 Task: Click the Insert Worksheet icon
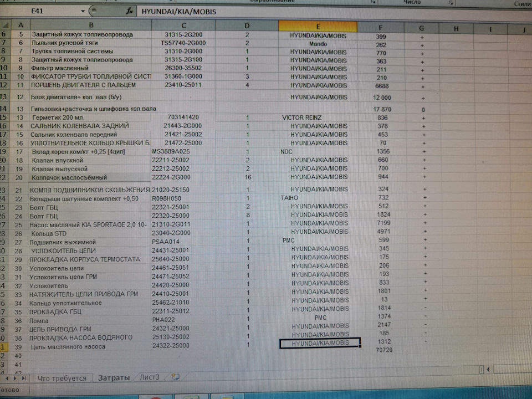[x=176, y=376]
